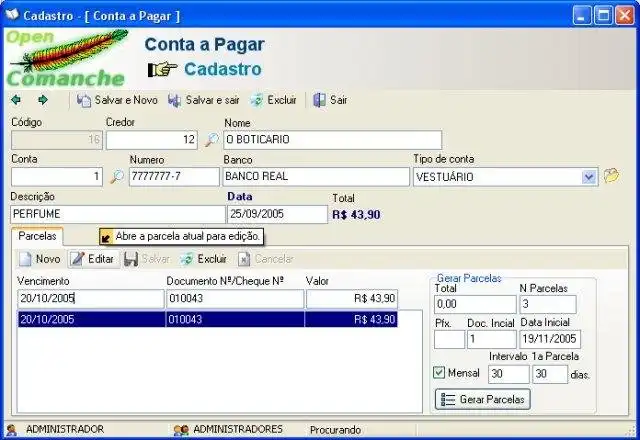
Task: Minimize the Cadastro window
Action: (x=582, y=16)
